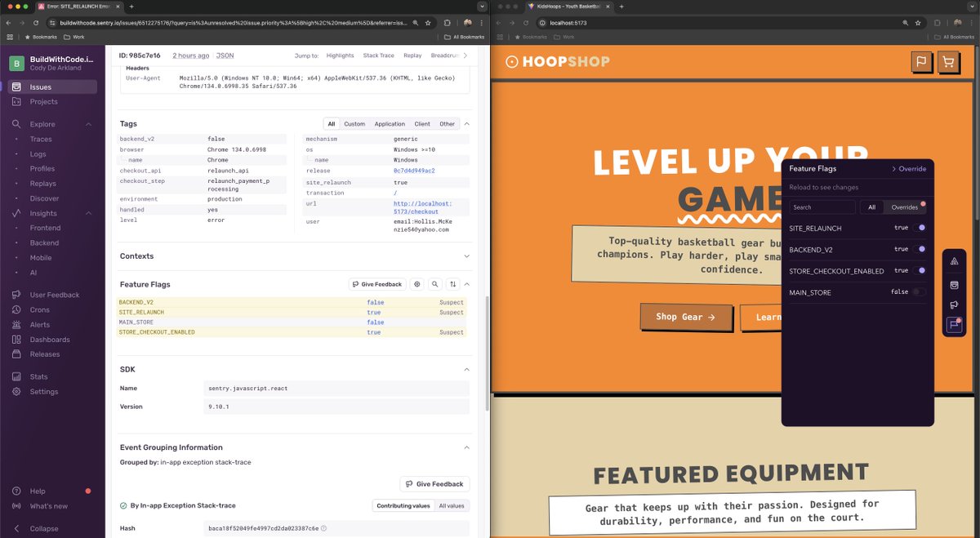Focus the toolbar feature flag Search field
Screen dimensions: 980x538
(x=822, y=207)
